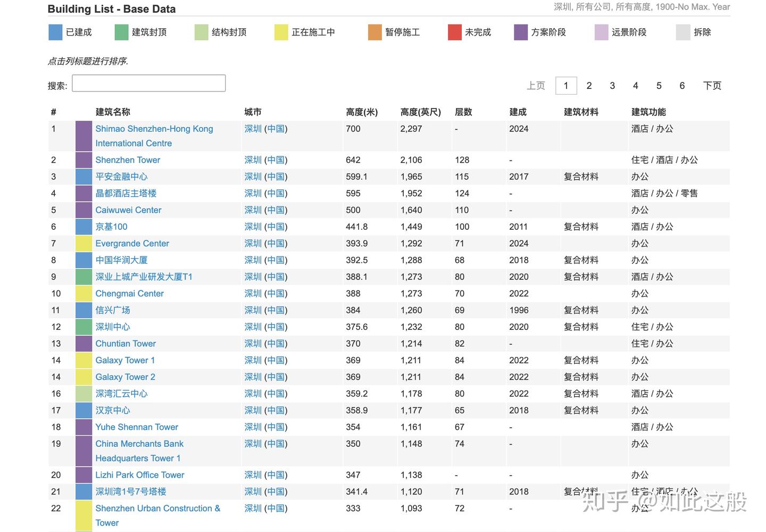Click the 已建成 blue legend swatch
Image resolution: width=766 pixels, height=532 pixels.
pos(55,32)
